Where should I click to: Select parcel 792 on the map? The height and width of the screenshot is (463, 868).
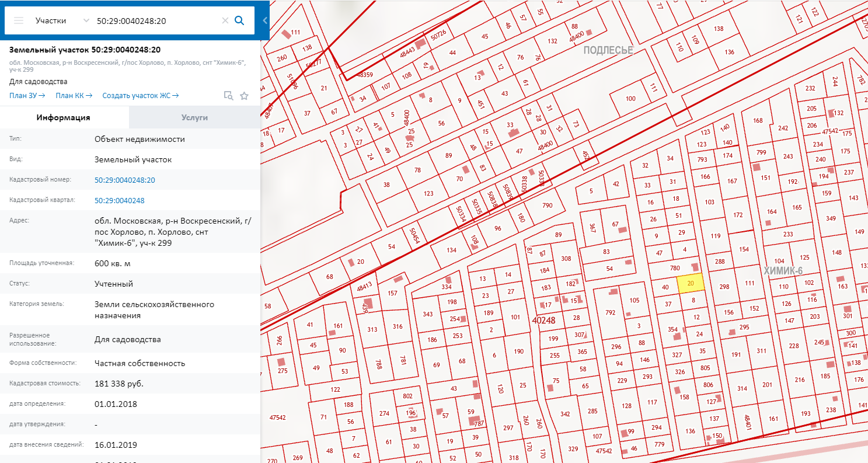click(610, 313)
